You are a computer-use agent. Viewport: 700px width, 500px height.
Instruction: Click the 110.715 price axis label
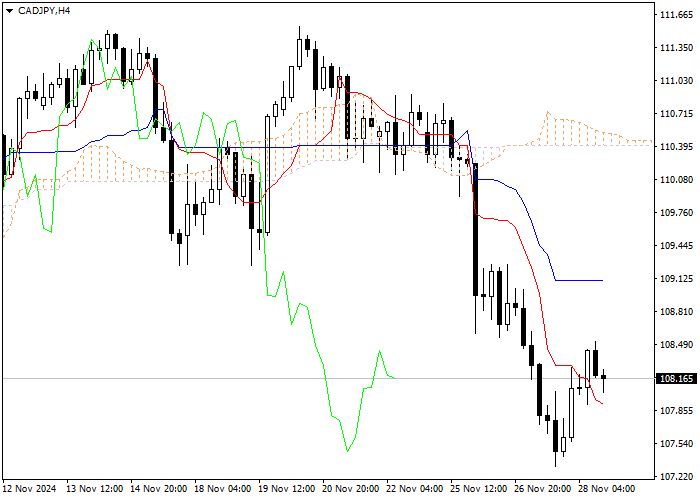click(x=676, y=114)
